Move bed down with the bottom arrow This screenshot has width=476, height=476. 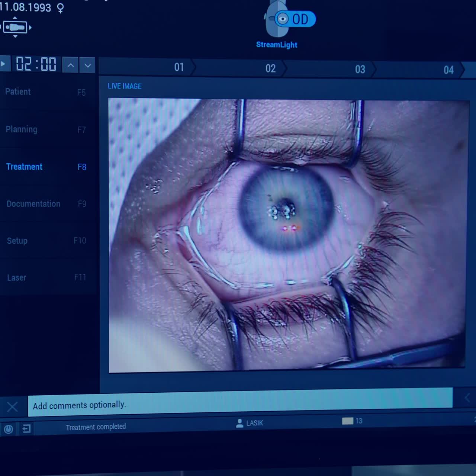[15, 36]
